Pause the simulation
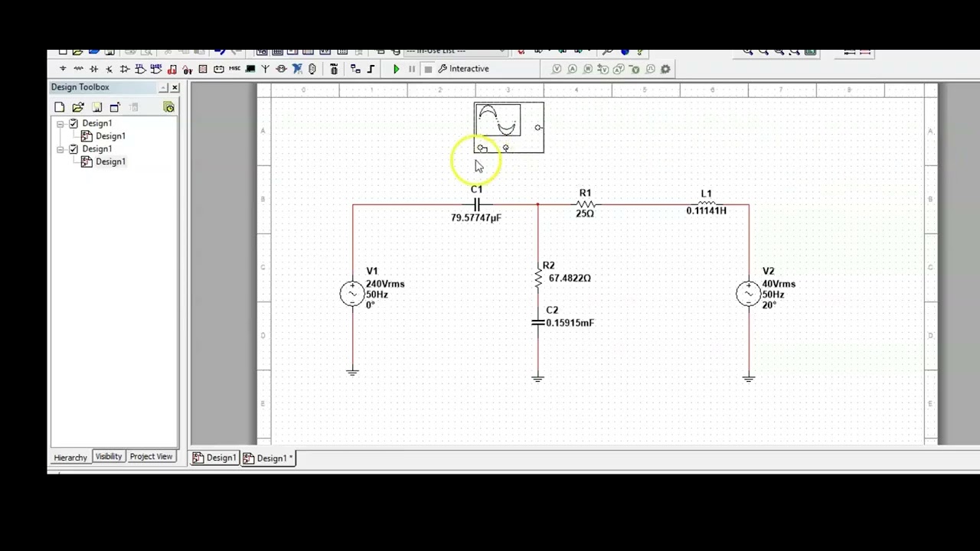Screen dimensions: 980x551 coord(412,69)
